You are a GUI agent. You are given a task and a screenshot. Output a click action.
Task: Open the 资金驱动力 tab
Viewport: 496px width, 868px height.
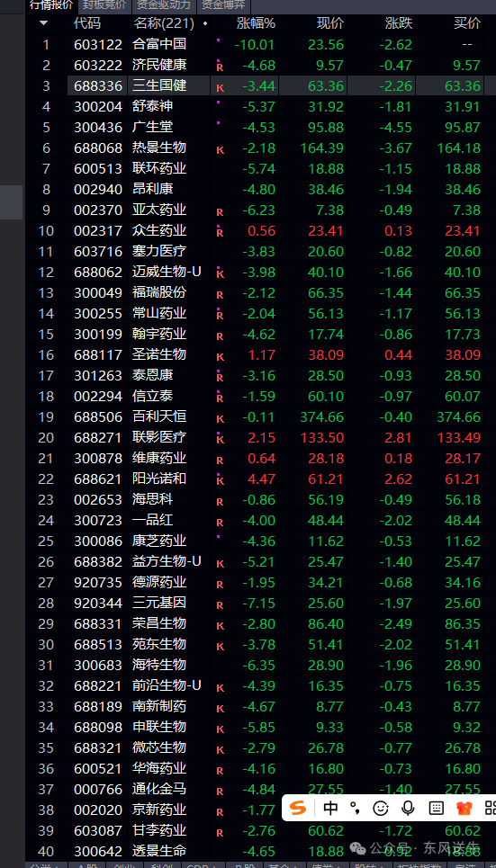(164, 5)
